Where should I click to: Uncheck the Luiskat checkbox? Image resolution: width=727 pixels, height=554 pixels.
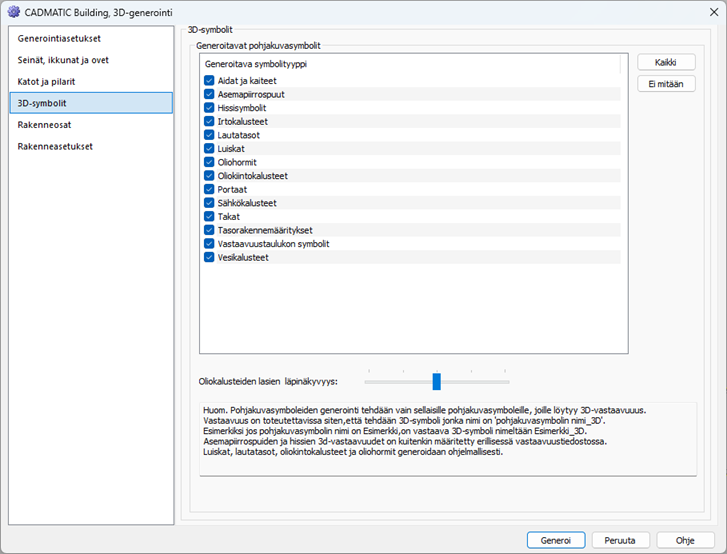[209, 149]
